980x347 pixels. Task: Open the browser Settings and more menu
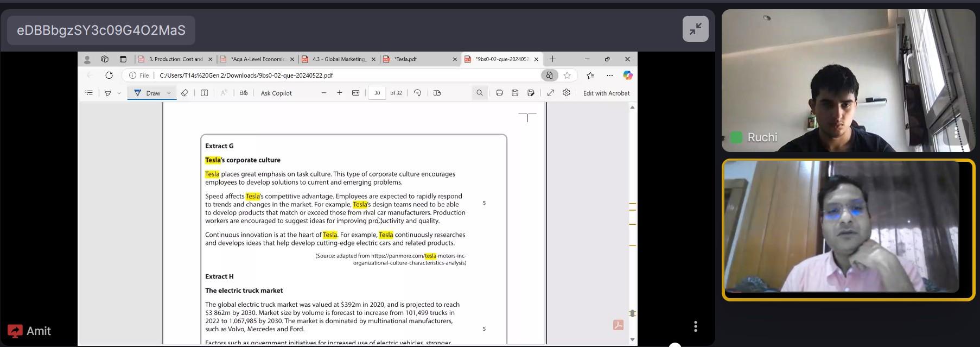pos(610,75)
